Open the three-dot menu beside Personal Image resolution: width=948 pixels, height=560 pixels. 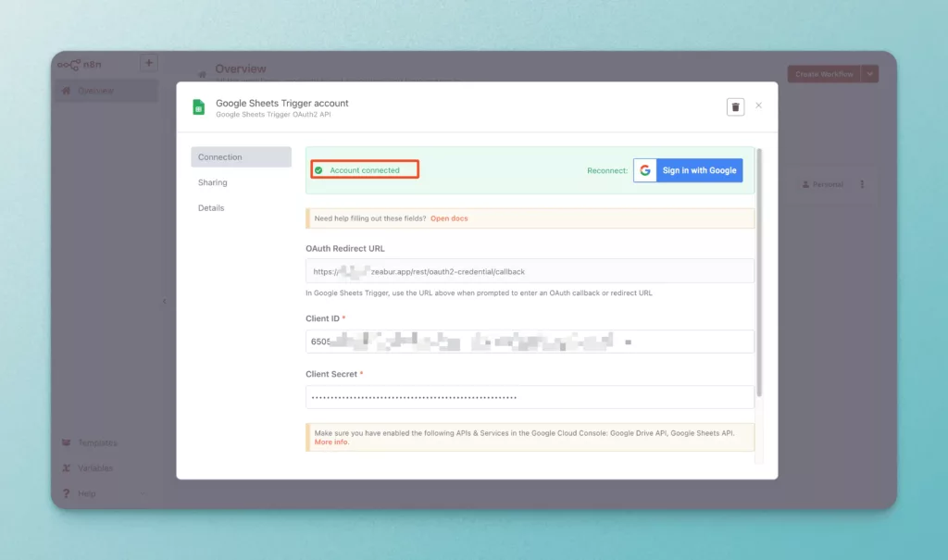(x=862, y=184)
